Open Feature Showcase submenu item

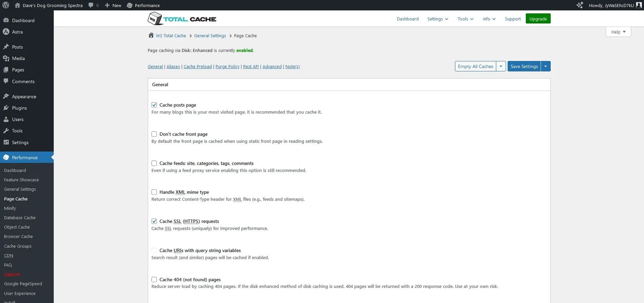point(21,180)
